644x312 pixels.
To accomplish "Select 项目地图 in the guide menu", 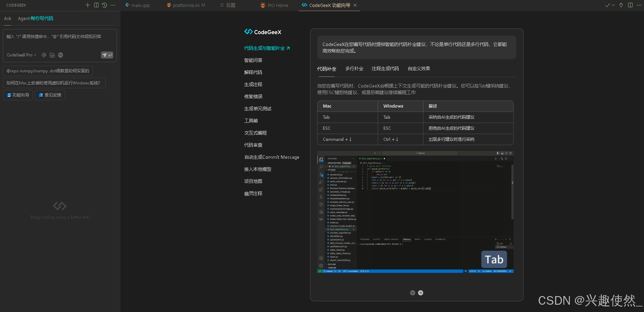I will click(x=253, y=181).
